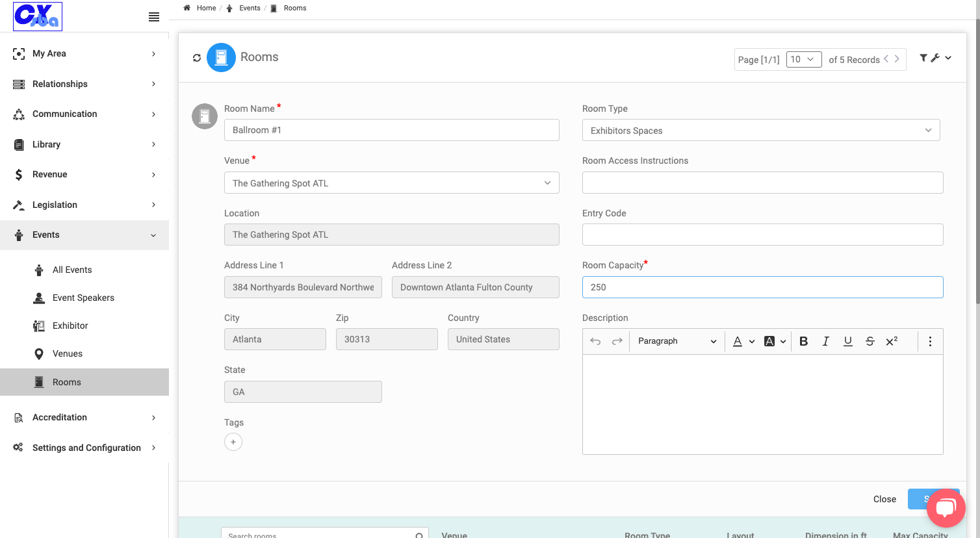
Task: Redo in the description editor
Action: click(x=617, y=341)
